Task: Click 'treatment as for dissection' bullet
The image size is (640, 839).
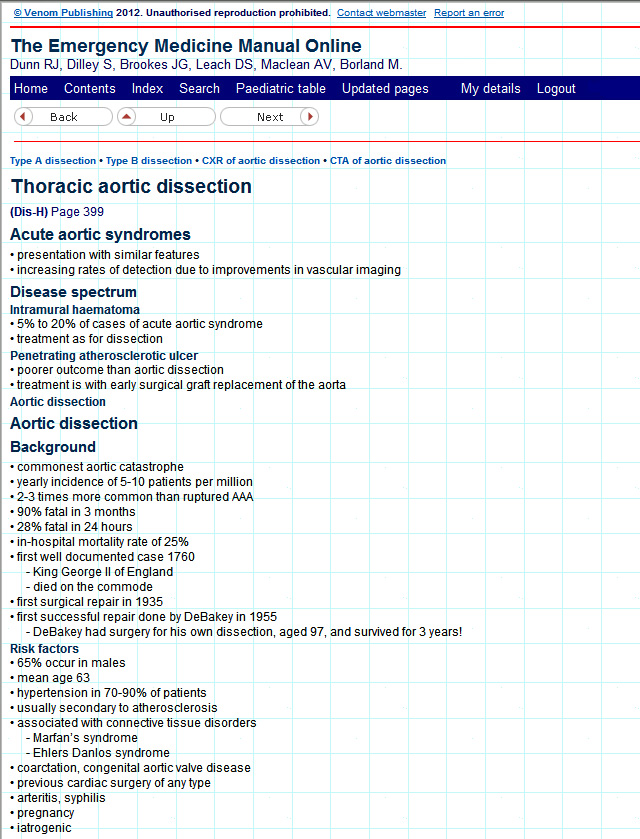Action: [x=86, y=339]
